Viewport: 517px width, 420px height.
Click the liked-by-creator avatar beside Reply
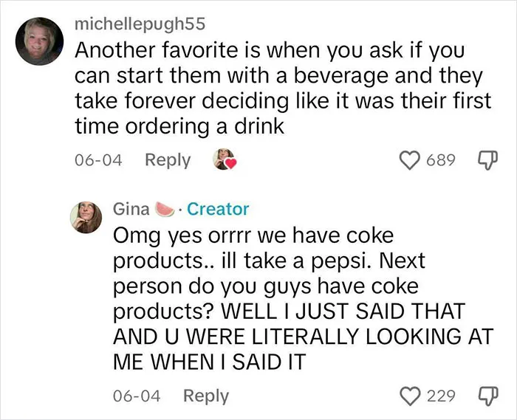tap(224, 159)
